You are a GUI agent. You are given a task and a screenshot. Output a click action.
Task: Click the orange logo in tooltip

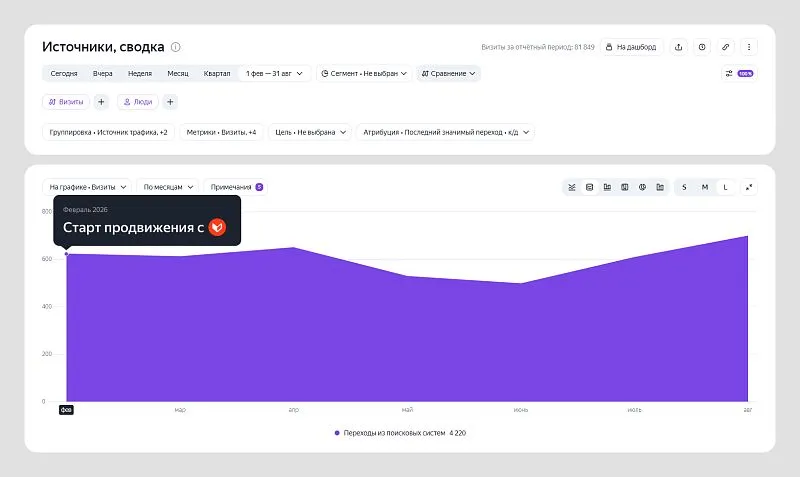point(217,227)
